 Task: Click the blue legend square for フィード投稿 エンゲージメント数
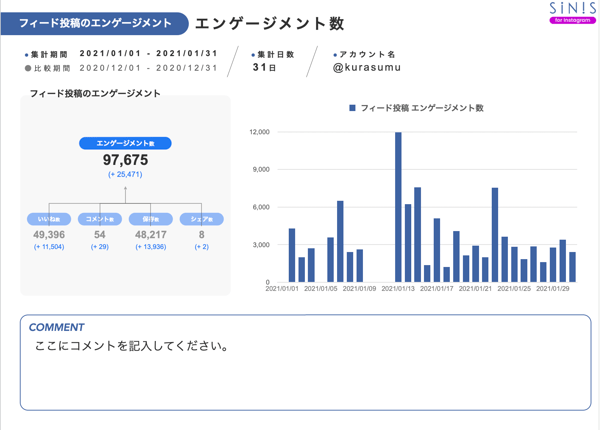[352, 108]
